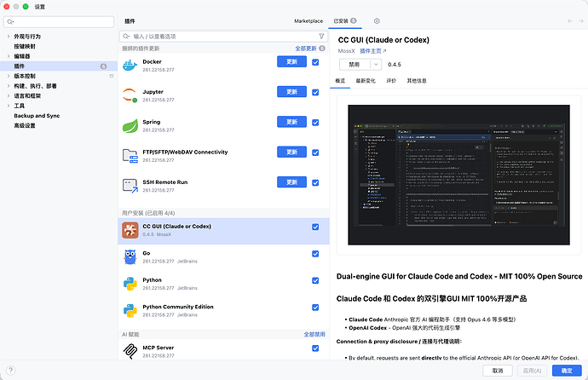Screen dimensions: 588x380
Task: Click the 取消 button
Action: (498, 371)
